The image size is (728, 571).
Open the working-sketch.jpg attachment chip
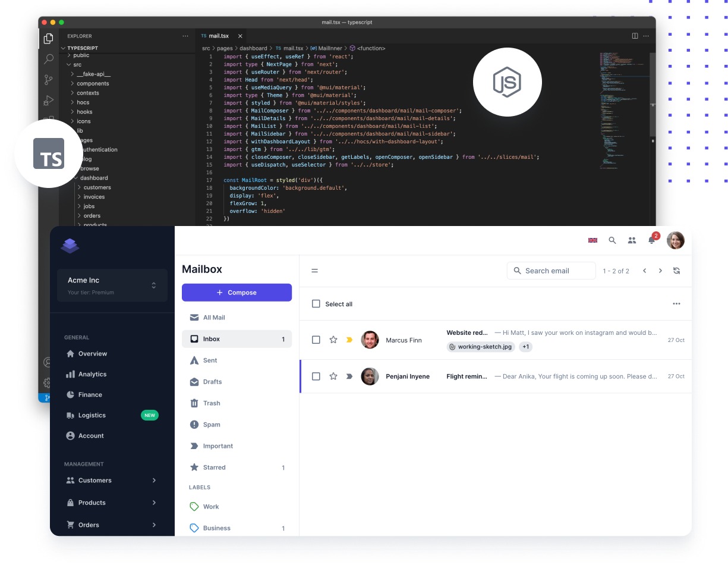pyautogui.click(x=481, y=347)
